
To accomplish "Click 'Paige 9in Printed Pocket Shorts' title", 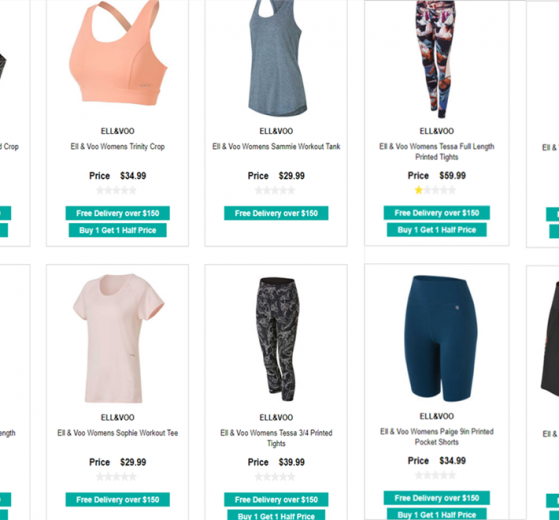I will pos(437,437).
